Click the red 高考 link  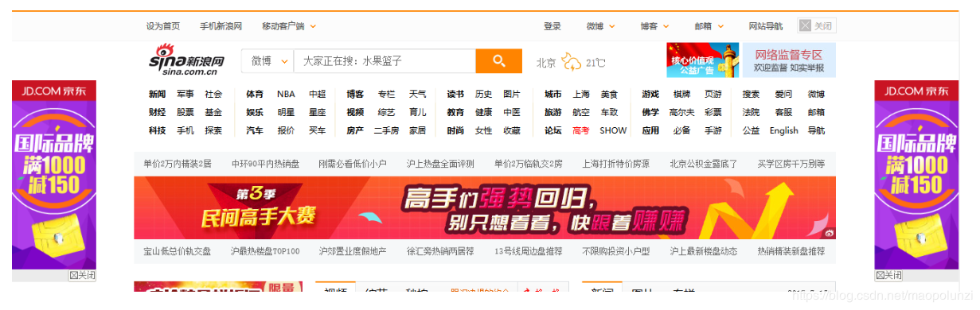581,130
